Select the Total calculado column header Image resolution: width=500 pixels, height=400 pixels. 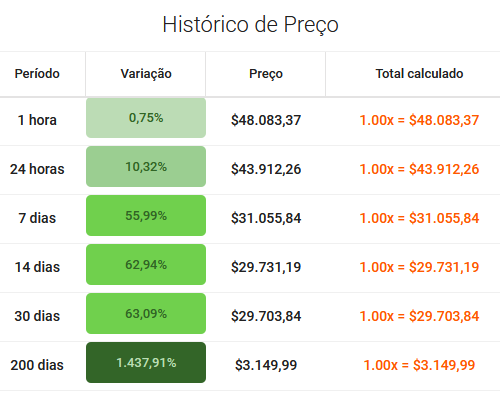pos(419,74)
